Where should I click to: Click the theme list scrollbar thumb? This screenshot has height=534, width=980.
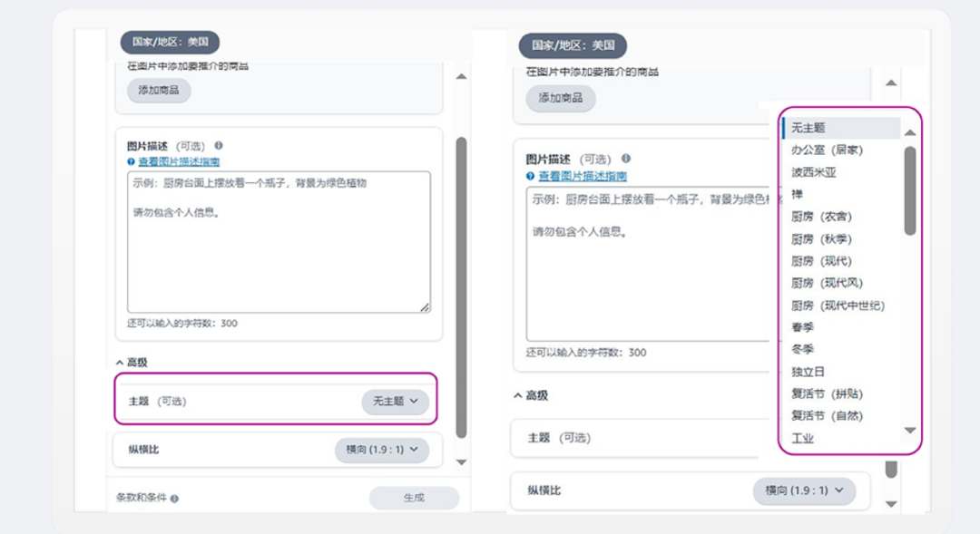(x=910, y=190)
